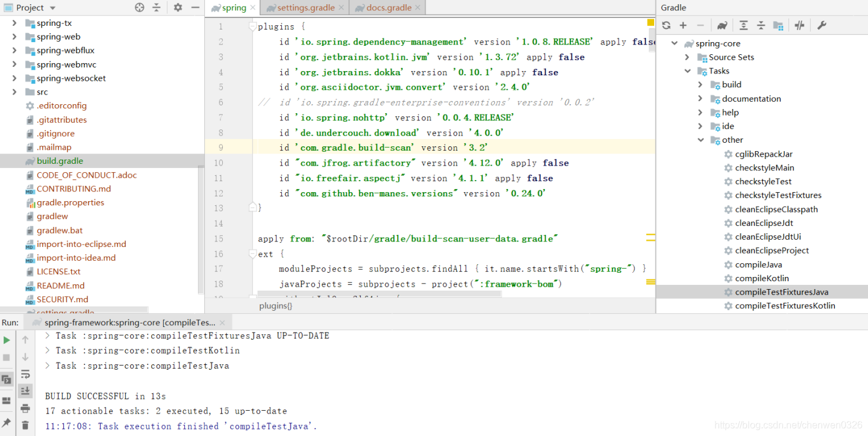
Task: Click the Project panel vertical scrollbar
Action: point(201,229)
